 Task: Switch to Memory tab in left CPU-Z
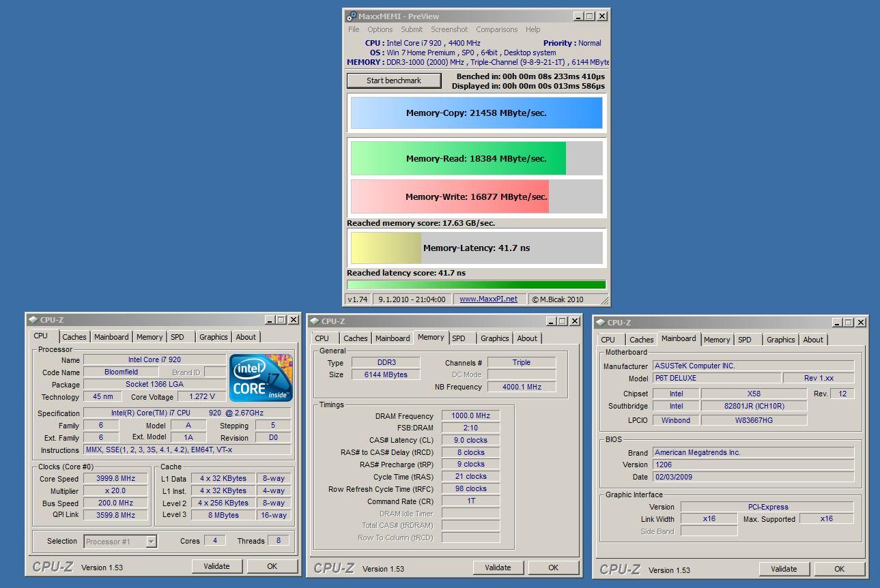150,337
